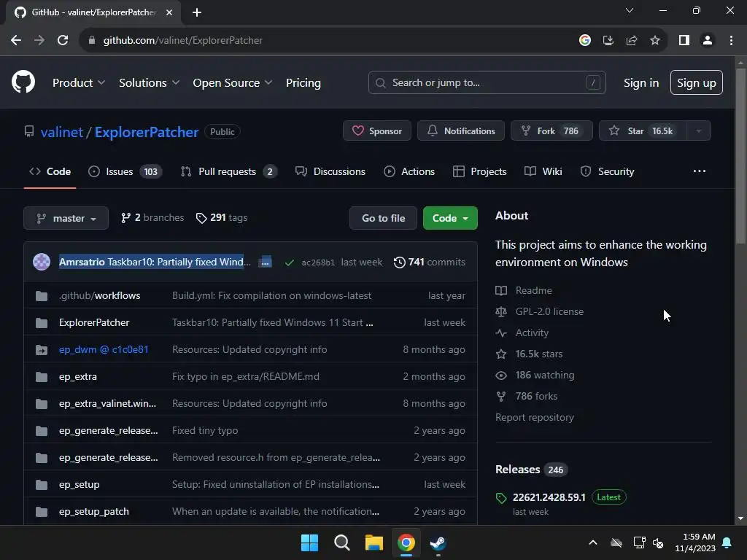Close the GitHub ExplorerPatcher tab
Screen dimensions: 747x560
click(169, 12)
